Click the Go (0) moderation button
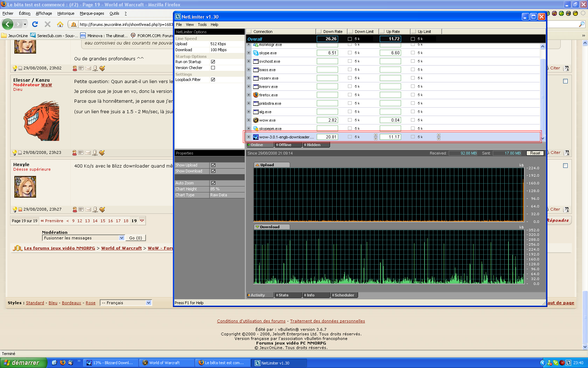 pos(135,238)
